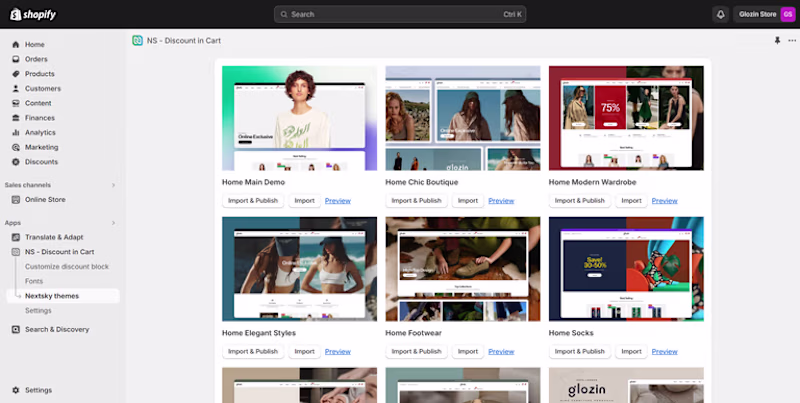Image resolution: width=800 pixels, height=403 pixels.
Task: Import & Publish Home Footwear
Action: pos(416,351)
